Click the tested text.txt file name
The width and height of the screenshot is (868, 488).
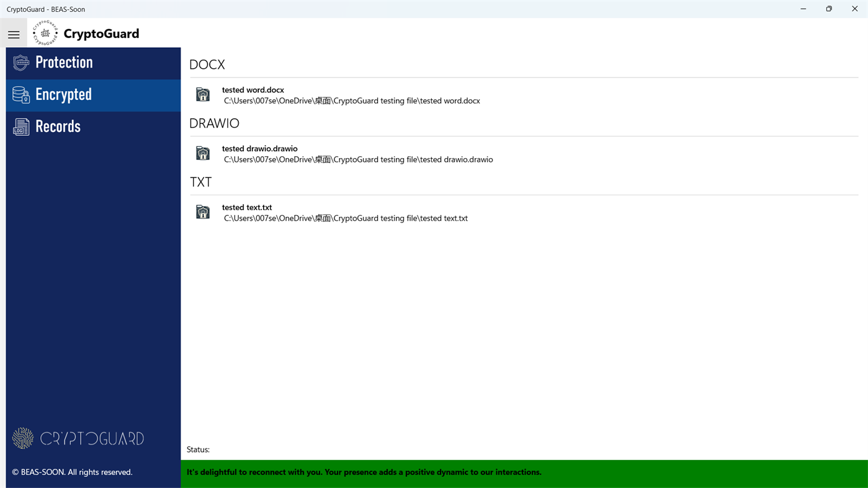pyautogui.click(x=246, y=207)
